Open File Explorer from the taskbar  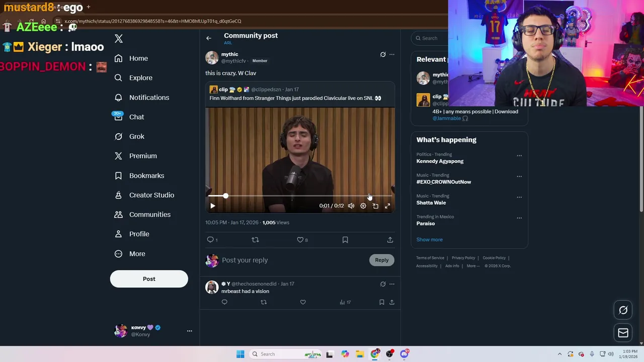pyautogui.click(x=360, y=354)
